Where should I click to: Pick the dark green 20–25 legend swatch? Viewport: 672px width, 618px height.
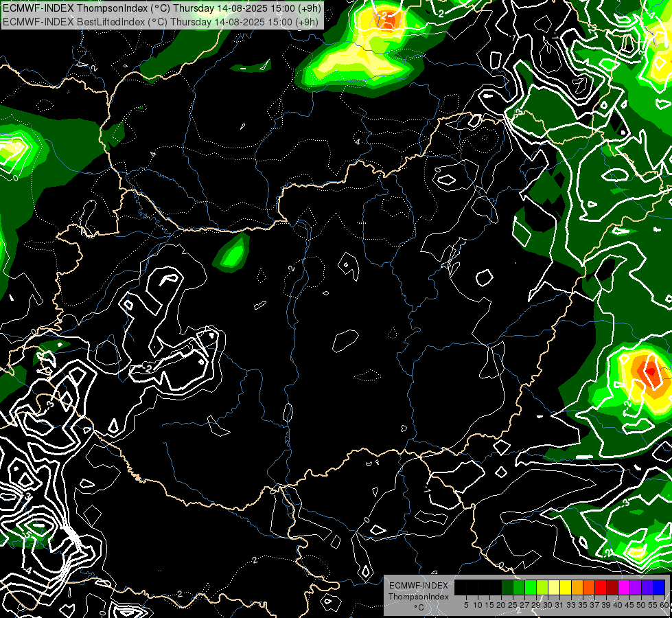(x=507, y=588)
